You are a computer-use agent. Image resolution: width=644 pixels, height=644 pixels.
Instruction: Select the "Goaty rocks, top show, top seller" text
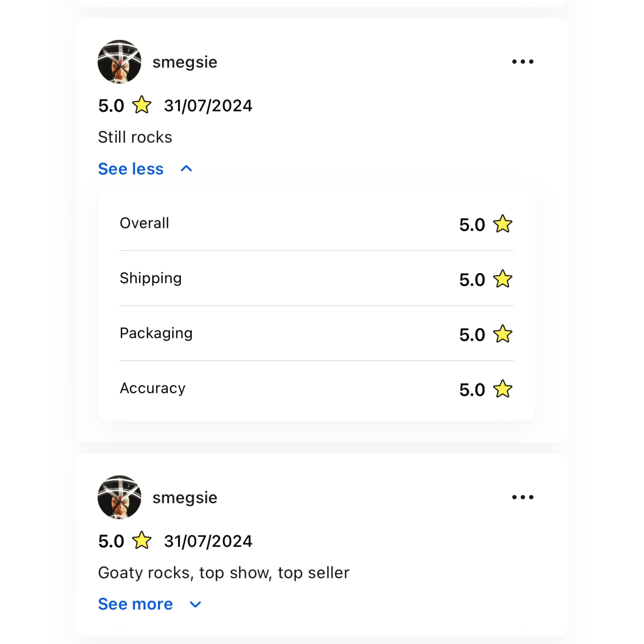(224, 573)
